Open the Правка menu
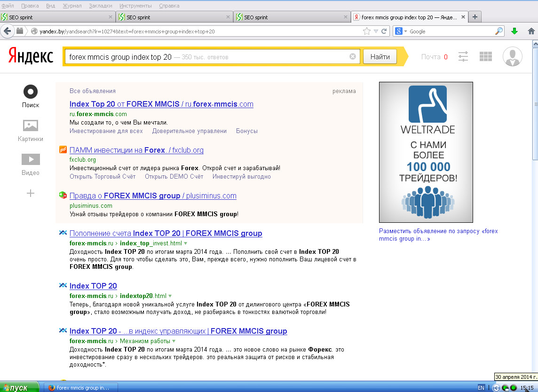 (x=30, y=6)
